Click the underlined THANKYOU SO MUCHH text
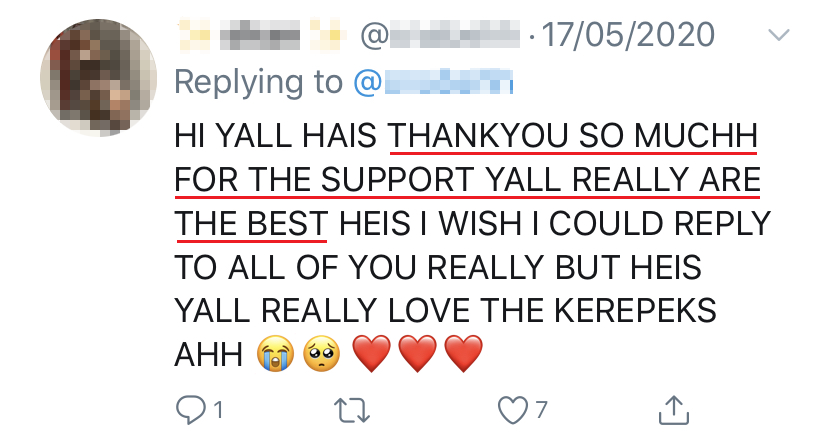The width and height of the screenshot is (828, 436). click(x=573, y=134)
